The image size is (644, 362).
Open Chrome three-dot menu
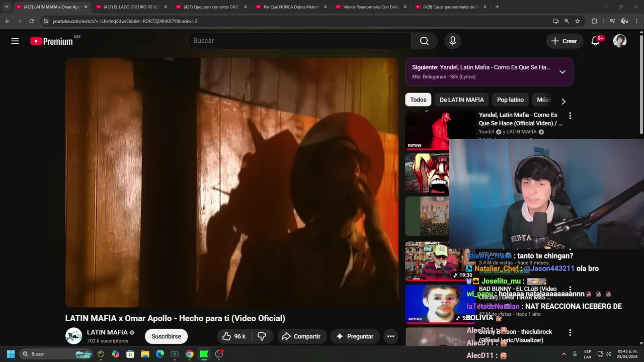tap(636, 21)
